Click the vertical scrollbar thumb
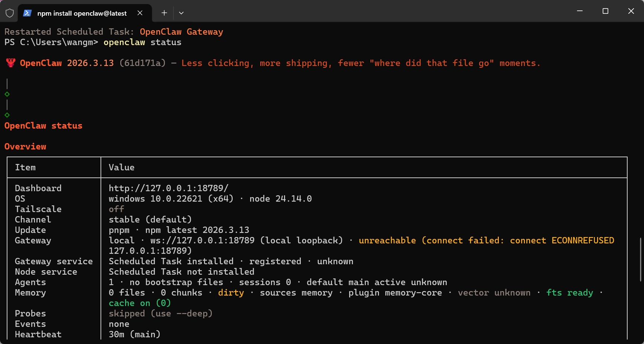The height and width of the screenshot is (344, 644). click(640, 259)
